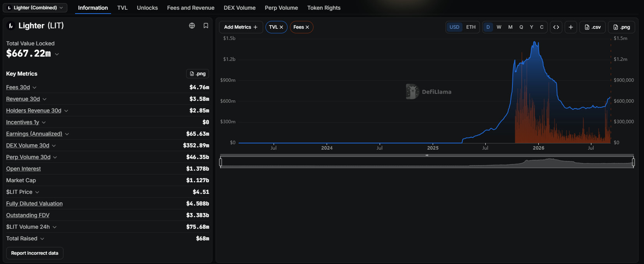
Task: Export Key Metrics as .png
Action: click(x=198, y=74)
